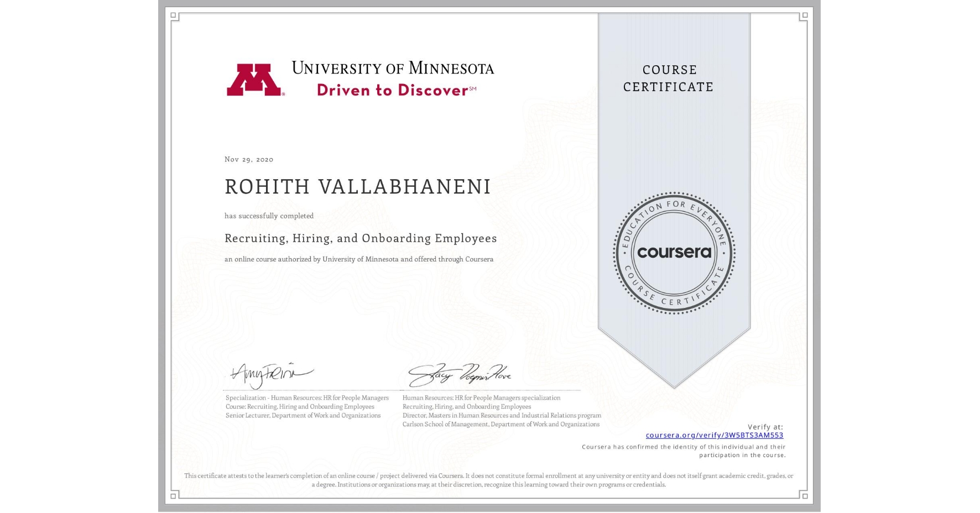Click the Carlson School of Management text
Screen dimensions: 980x513
pyautogui.click(x=501, y=423)
